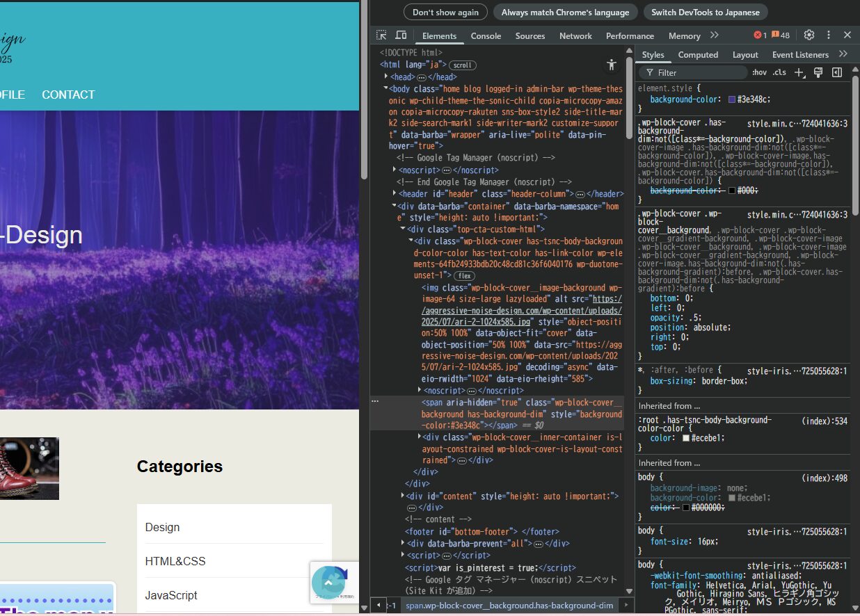
Task: Toggle the computed styles sidebar icon
Action: coord(837,72)
